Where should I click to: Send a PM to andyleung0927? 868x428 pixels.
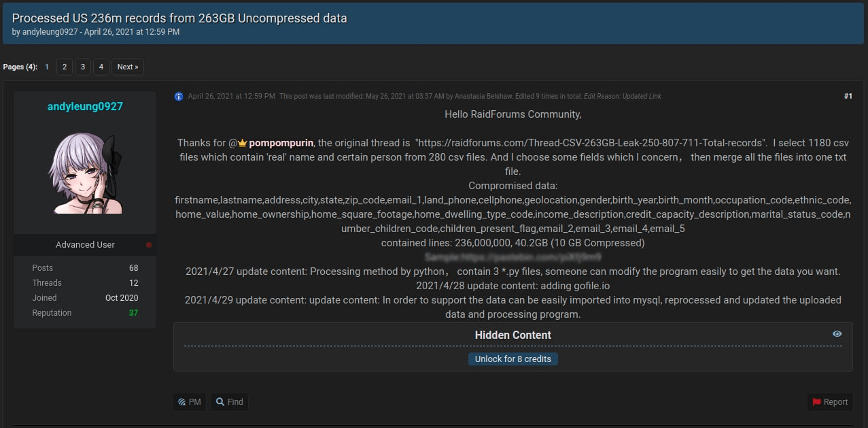click(x=189, y=402)
